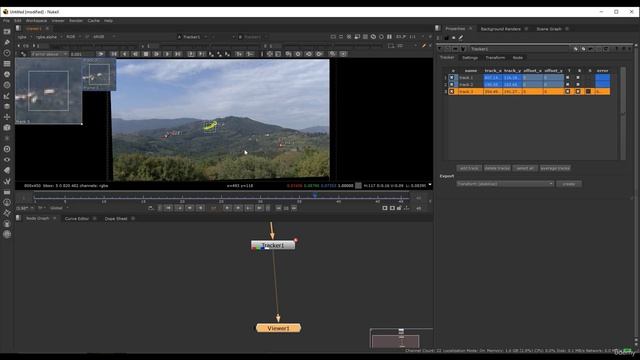
Task: Open the Export Transform (stabilize) dropdown
Action: (x=505, y=184)
